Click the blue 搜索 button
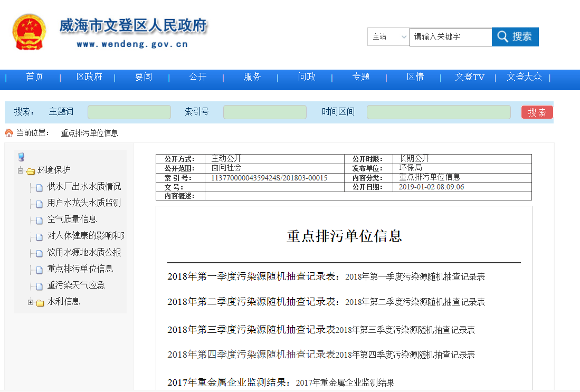The image size is (580, 392). pyautogui.click(x=515, y=37)
